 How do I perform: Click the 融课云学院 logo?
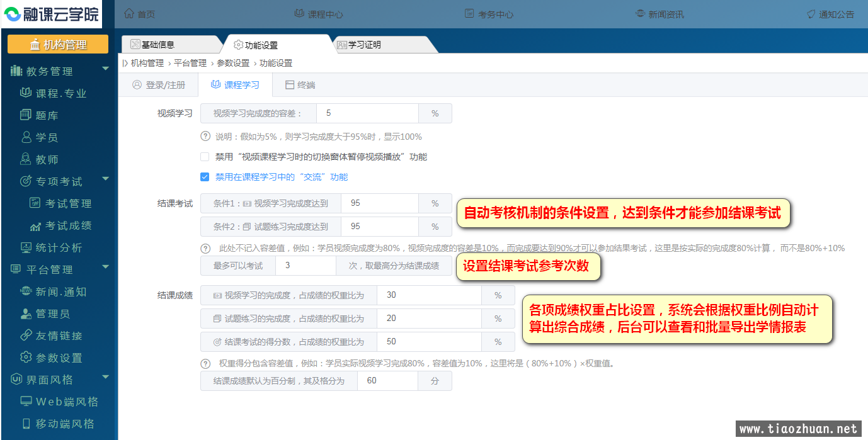(51, 14)
